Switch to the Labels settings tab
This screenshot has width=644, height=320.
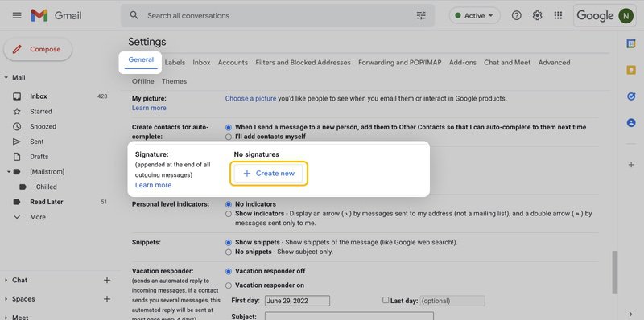click(175, 63)
